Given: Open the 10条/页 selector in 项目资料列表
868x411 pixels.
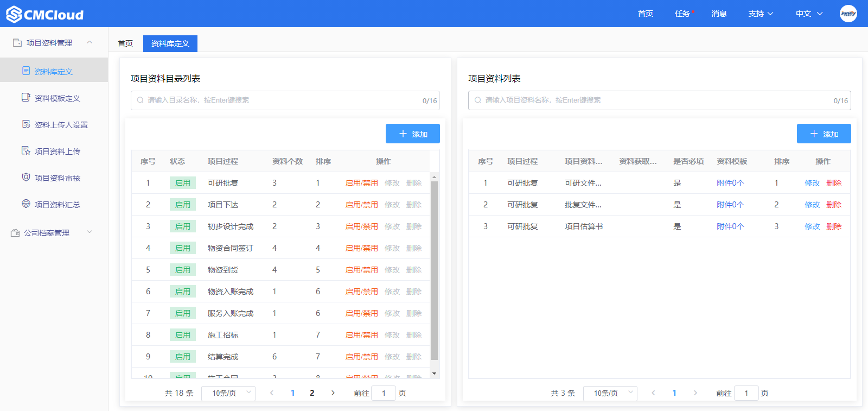Looking at the screenshot, I should click(610, 393).
